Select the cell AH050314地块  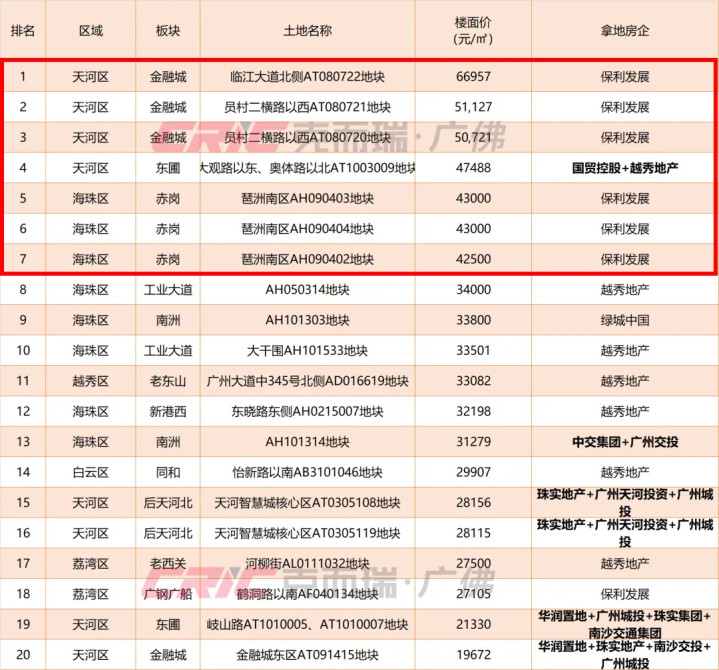(x=307, y=290)
